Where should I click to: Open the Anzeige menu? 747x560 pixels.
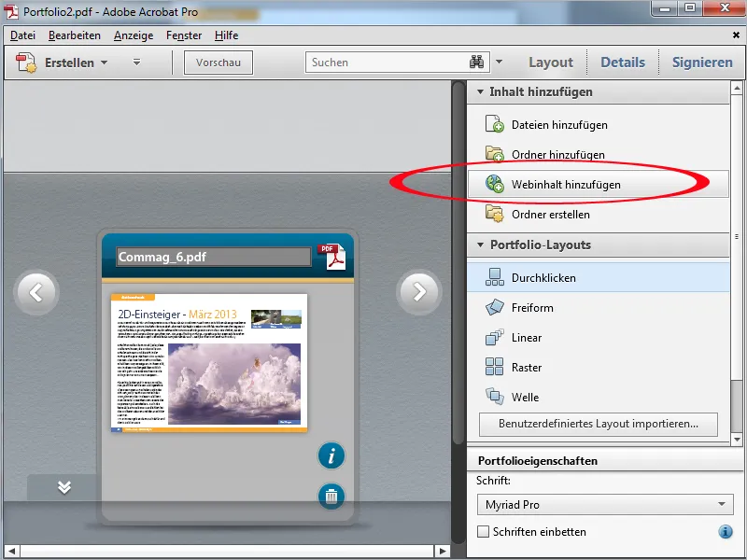tap(134, 35)
